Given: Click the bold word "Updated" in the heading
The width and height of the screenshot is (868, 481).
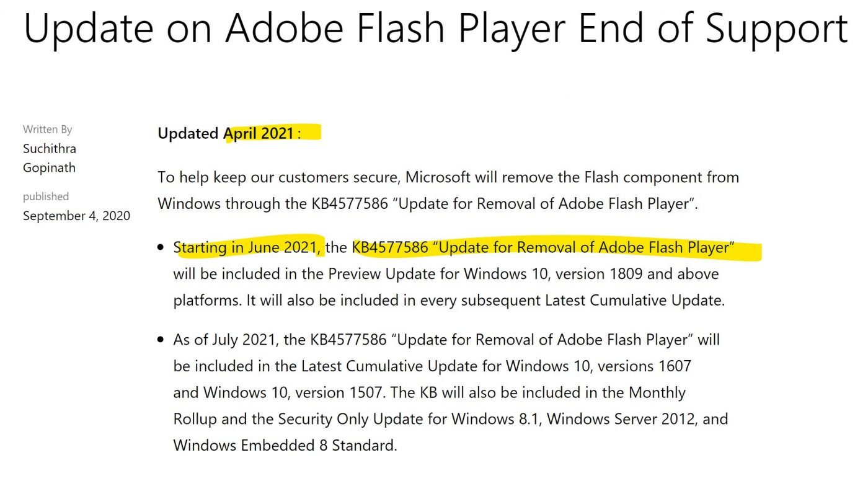Looking at the screenshot, I should coord(188,133).
